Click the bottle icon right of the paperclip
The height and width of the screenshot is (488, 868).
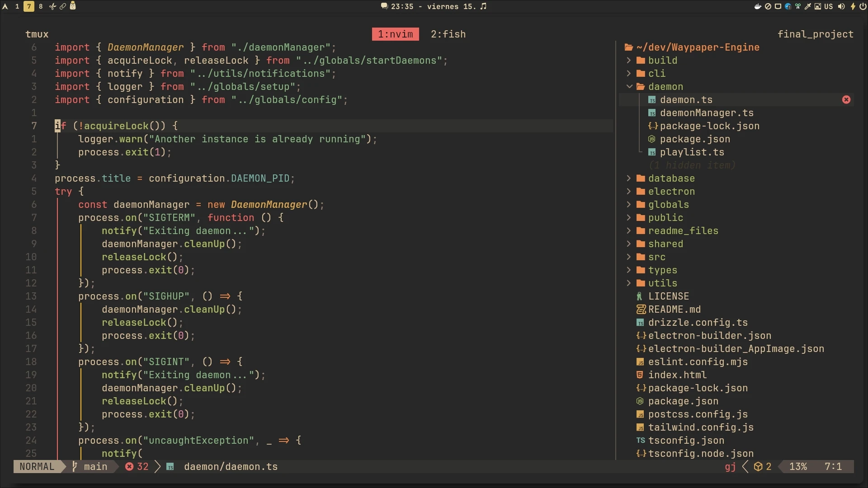tap(73, 6)
